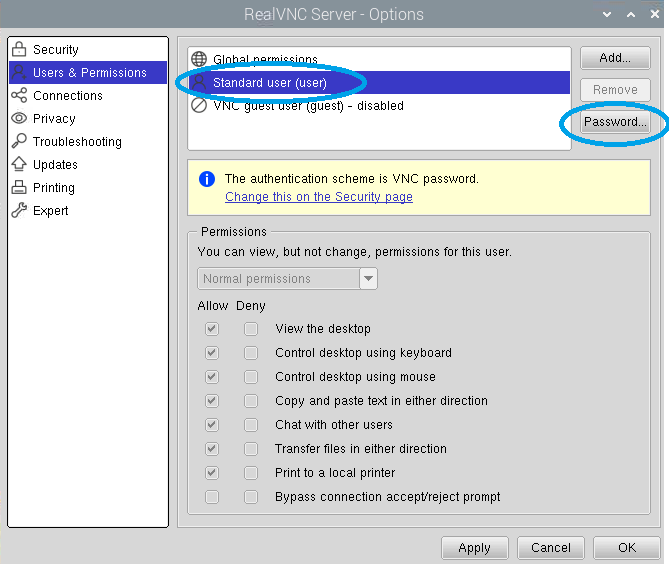669x564 pixels.
Task: Click the Connections share icon
Action: (x=19, y=95)
